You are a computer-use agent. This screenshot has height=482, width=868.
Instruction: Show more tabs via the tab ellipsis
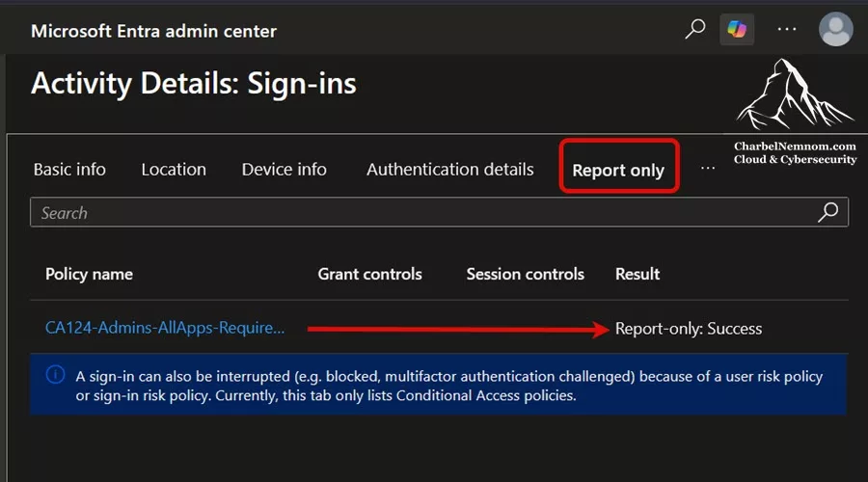coord(708,168)
